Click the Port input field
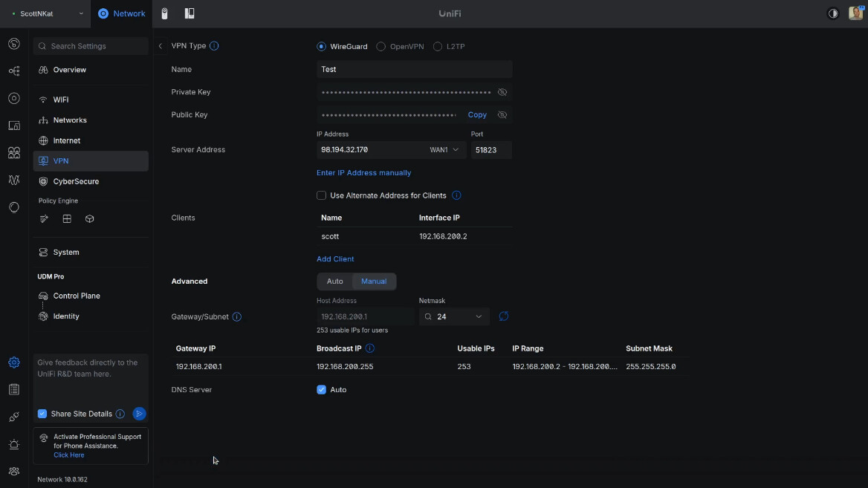This screenshot has width=868, height=488. [x=490, y=150]
